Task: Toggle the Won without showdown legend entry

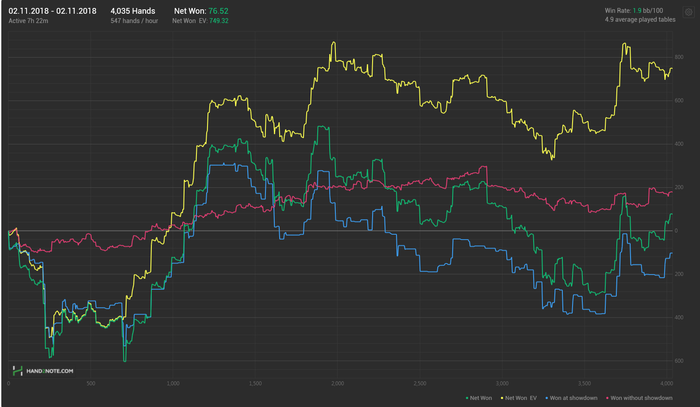Action: pos(639,398)
